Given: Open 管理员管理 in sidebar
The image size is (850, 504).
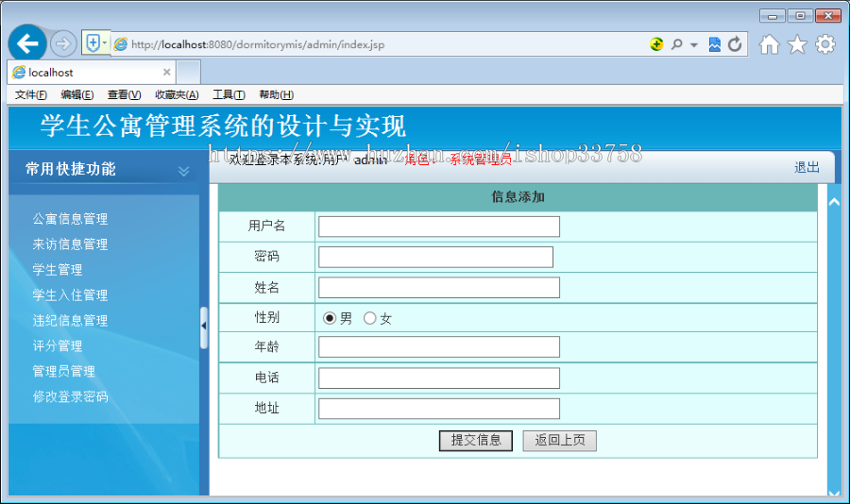Looking at the screenshot, I should 64,371.
